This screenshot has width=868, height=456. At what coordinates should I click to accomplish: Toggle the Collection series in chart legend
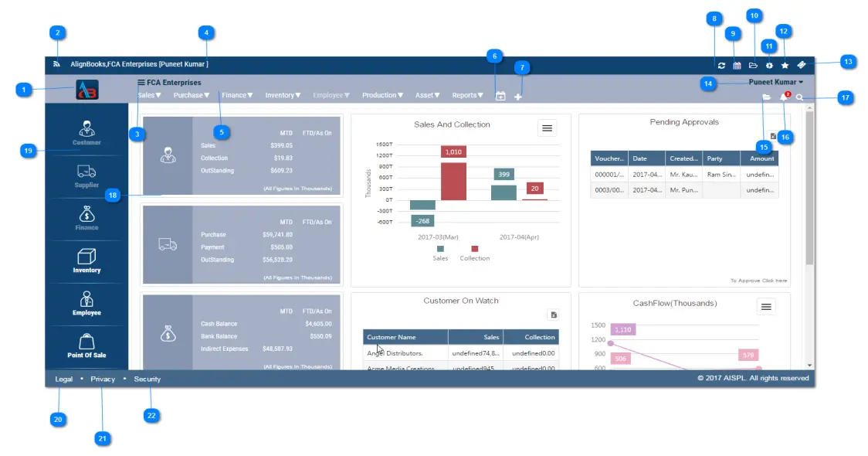(x=474, y=254)
